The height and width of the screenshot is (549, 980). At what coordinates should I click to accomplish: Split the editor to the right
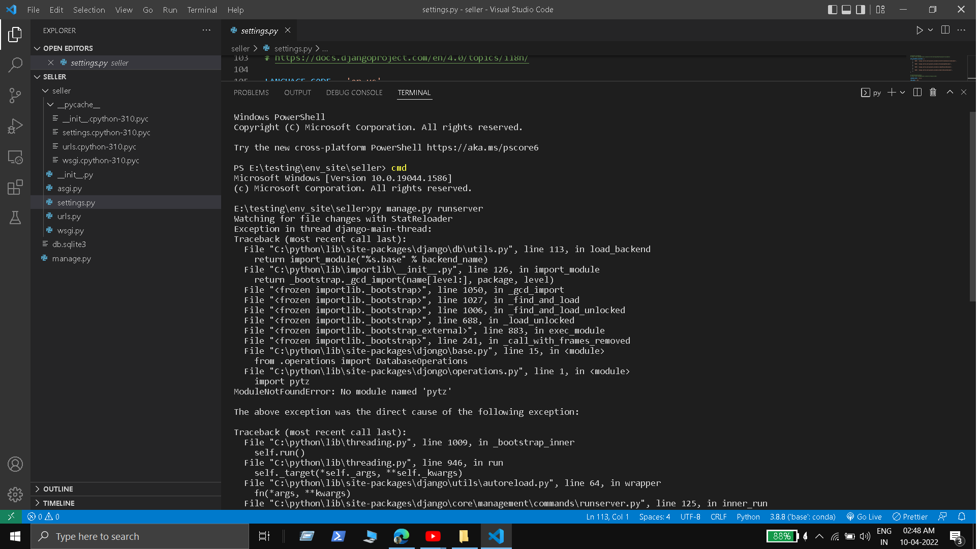[x=945, y=30]
